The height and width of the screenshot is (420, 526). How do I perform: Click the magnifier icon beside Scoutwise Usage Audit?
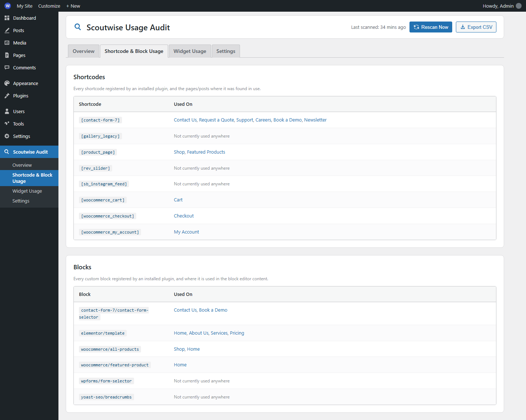point(78,27)
